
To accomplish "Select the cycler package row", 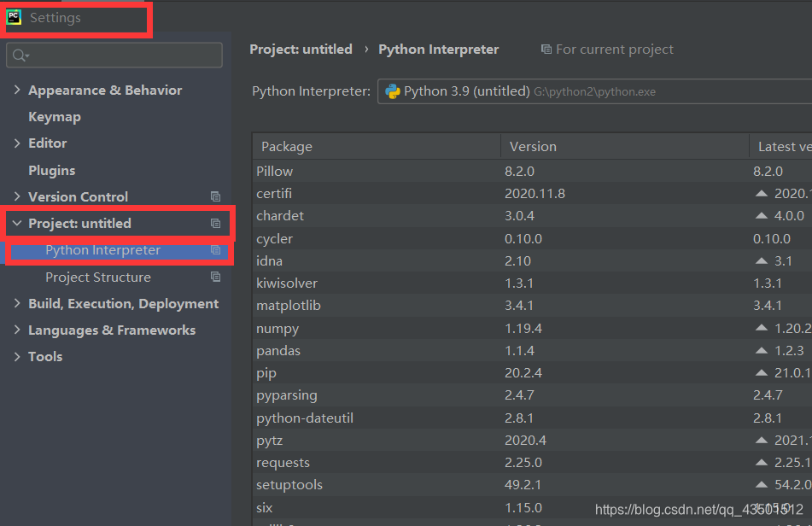I will click(x=532, y=239).
